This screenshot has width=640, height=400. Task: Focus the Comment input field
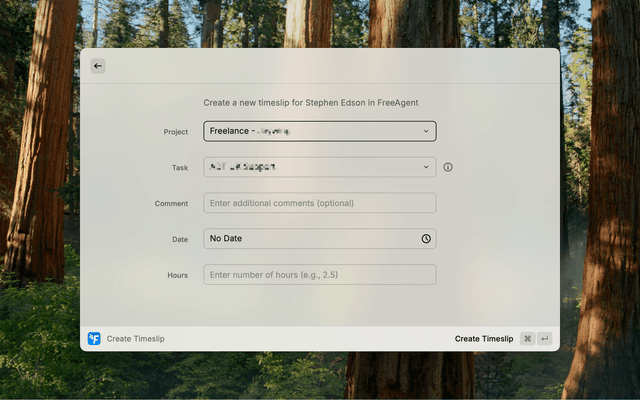pyautogui.click(x=320, y=203)
